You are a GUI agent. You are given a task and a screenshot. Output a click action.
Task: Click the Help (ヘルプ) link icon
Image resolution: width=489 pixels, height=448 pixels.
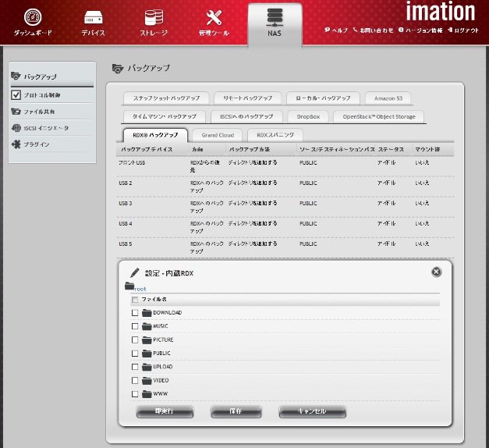pyautogui.click(x=327, y=30)
